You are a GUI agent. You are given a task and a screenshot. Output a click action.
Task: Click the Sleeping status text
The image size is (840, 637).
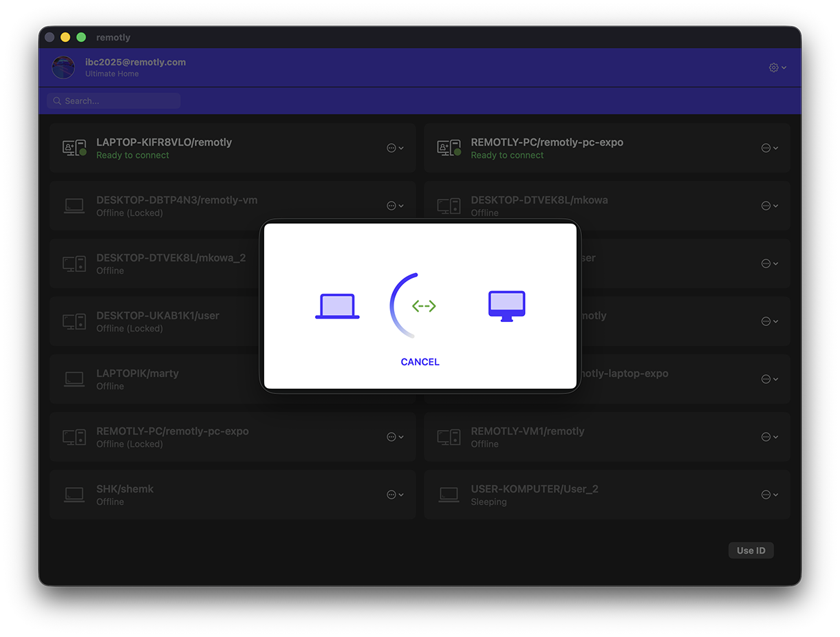click(x=488, y=502)
